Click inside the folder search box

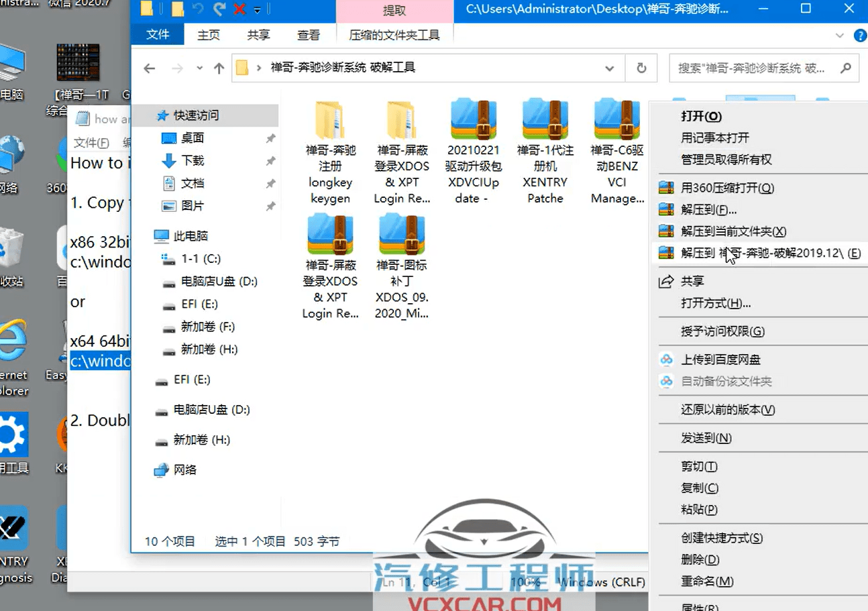click(x=751, y=68)
